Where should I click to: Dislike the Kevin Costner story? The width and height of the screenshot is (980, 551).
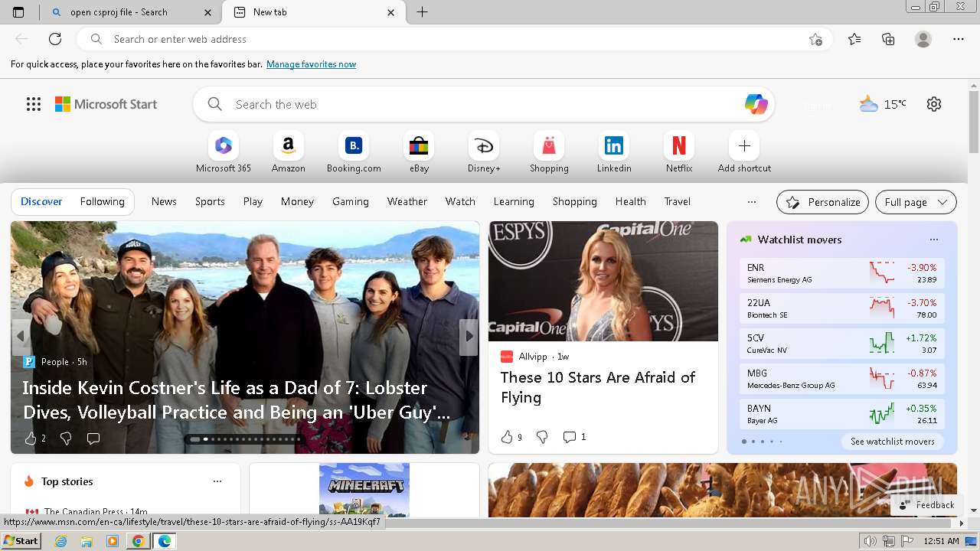click(66, 439)
